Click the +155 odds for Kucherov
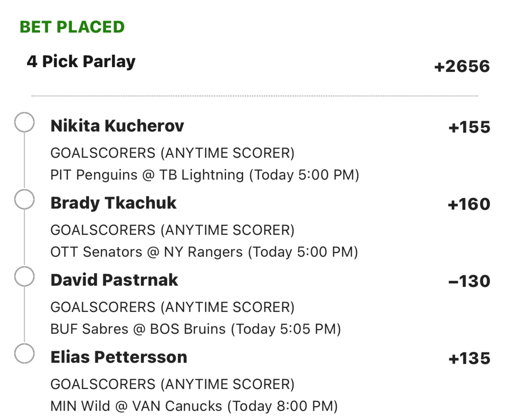This screenshot has height=420, width=510. [x=469, y=127]
